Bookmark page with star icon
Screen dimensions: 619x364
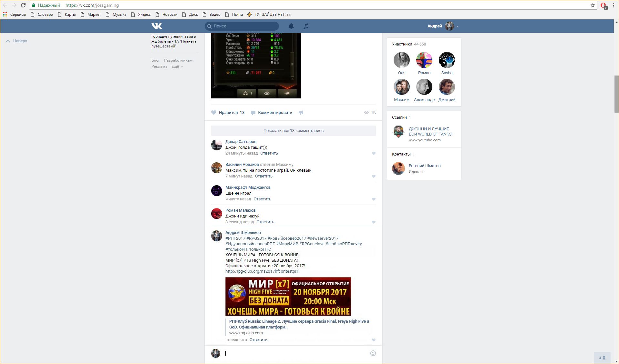pyautogui.click(x=593, y=5)
